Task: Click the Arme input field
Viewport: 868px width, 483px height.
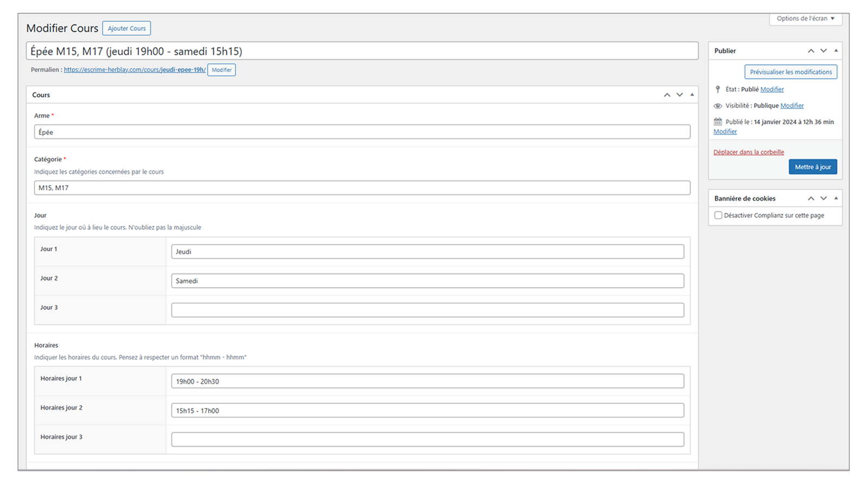Action: (362, 132)
